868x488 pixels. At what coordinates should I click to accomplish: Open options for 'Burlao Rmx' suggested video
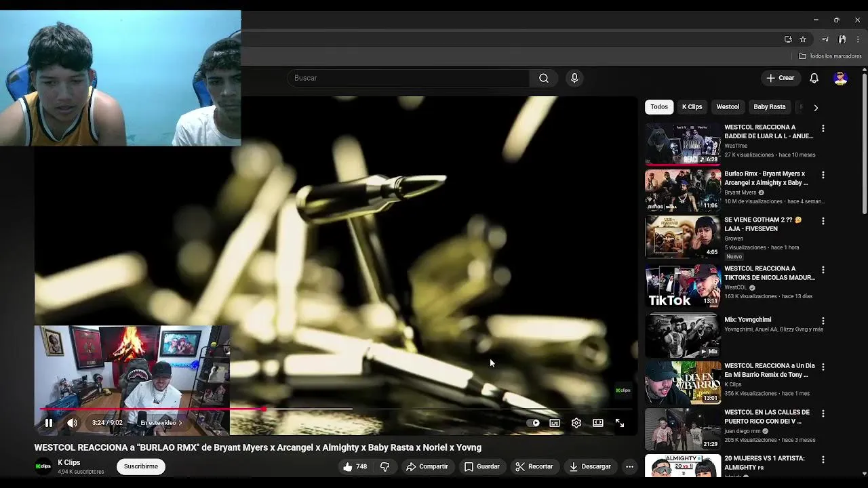coord(823,175)
